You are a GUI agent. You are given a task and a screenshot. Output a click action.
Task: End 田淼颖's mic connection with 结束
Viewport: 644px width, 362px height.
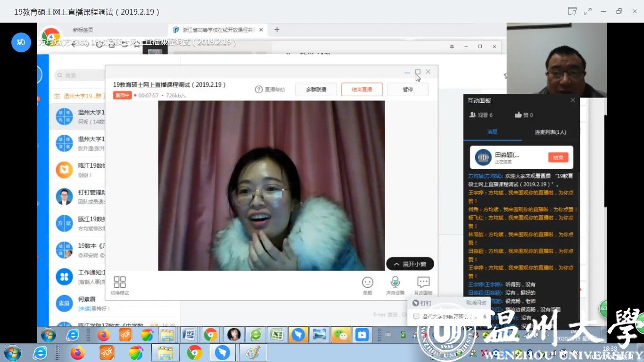[x=558, y=157]
